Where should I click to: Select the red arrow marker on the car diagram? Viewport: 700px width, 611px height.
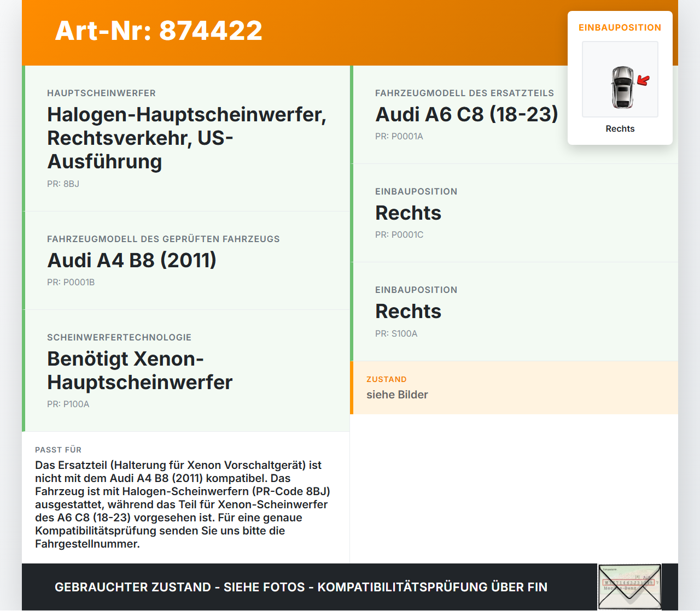click(643, 81)
